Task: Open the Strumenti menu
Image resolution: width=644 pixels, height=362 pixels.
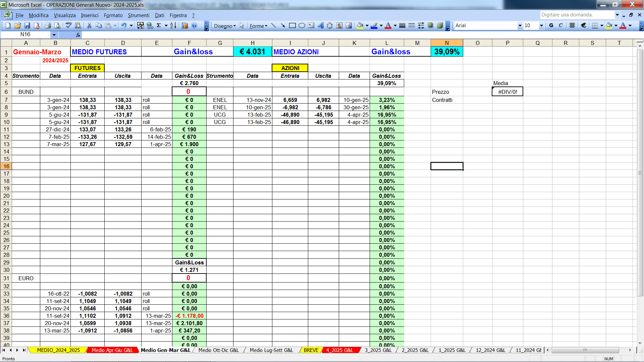Action: (x=139, y=15)
